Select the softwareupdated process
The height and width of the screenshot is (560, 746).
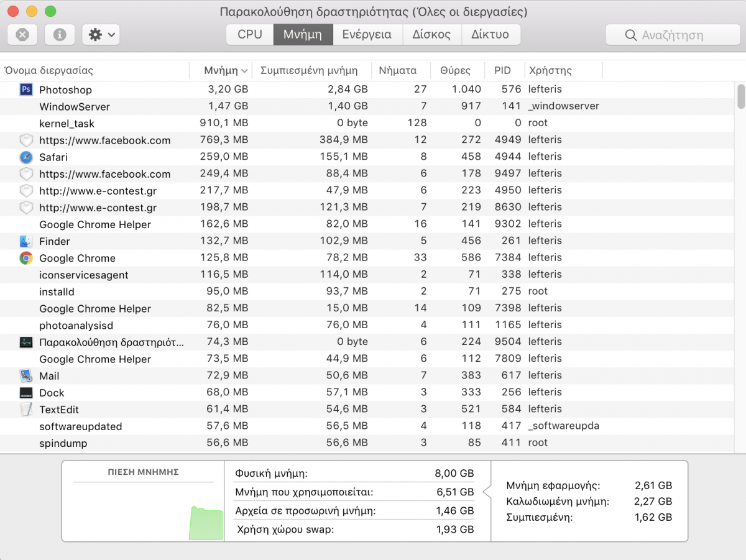[367, 426]
